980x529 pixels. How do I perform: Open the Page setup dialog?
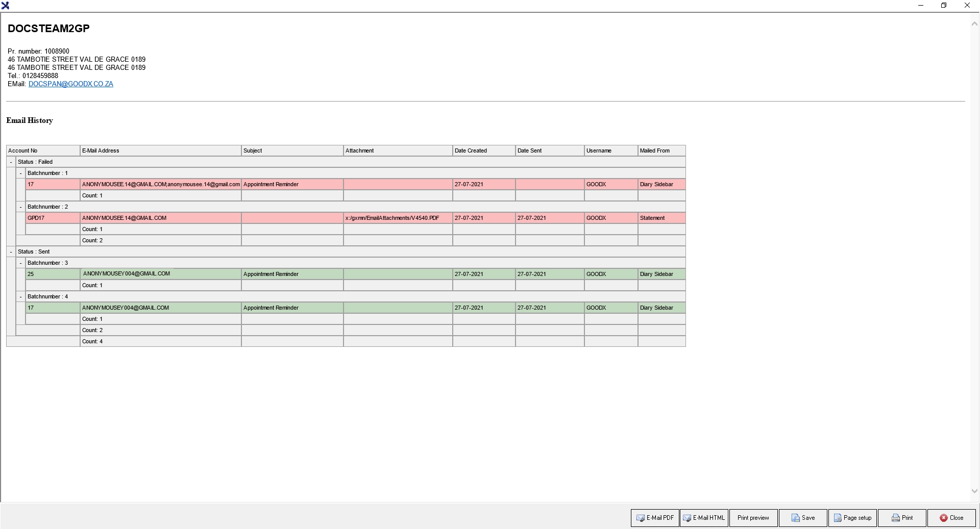click(852, 518)
